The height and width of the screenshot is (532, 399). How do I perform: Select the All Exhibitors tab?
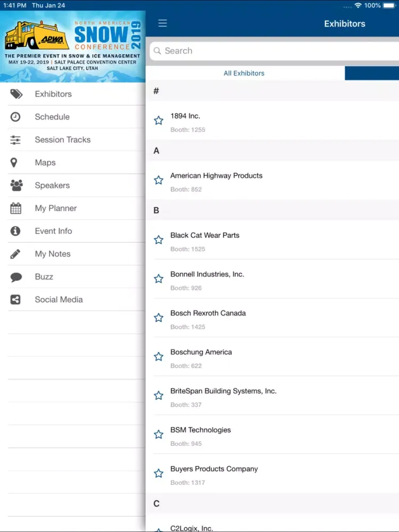point(245,73)
